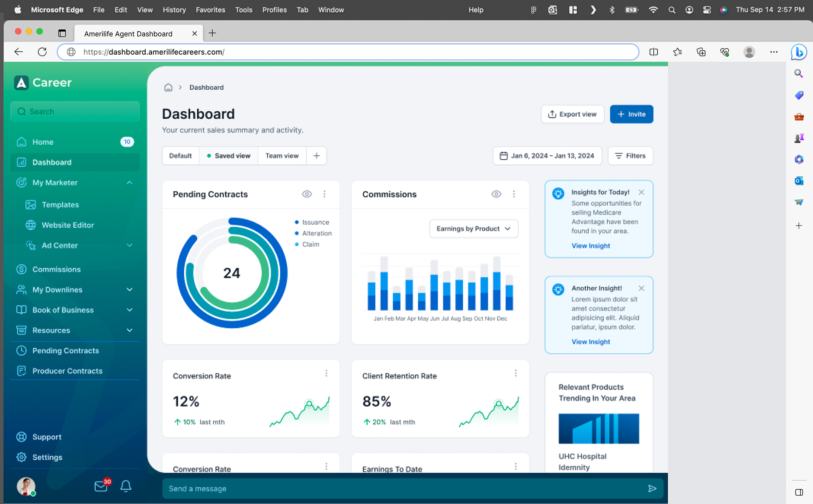The height and width of the screenshot is (504, 813).
Task: Expand Resources menu
Action: click(x=130, y=330)
